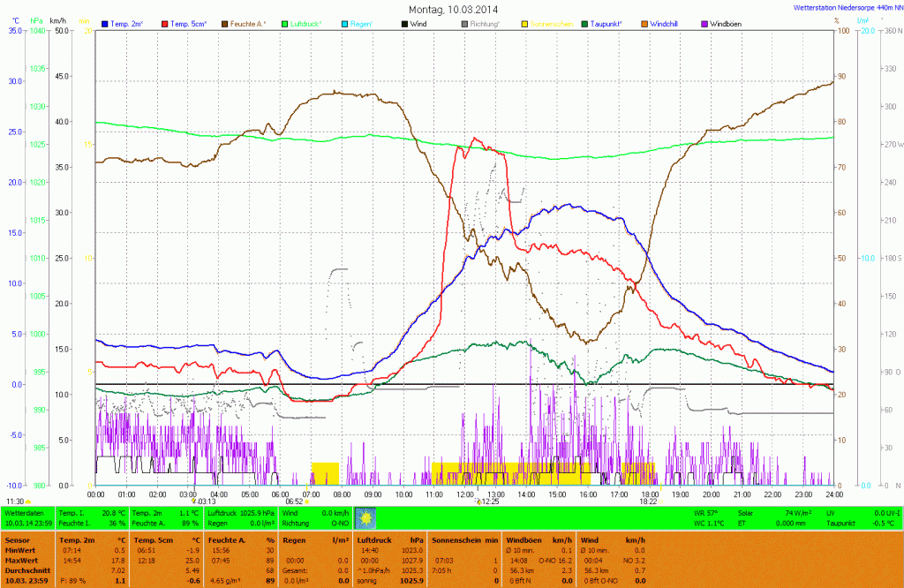Click the sunny weather icon in status bar
The width and height of the screenshot is (904, 588).
point(365,516)
